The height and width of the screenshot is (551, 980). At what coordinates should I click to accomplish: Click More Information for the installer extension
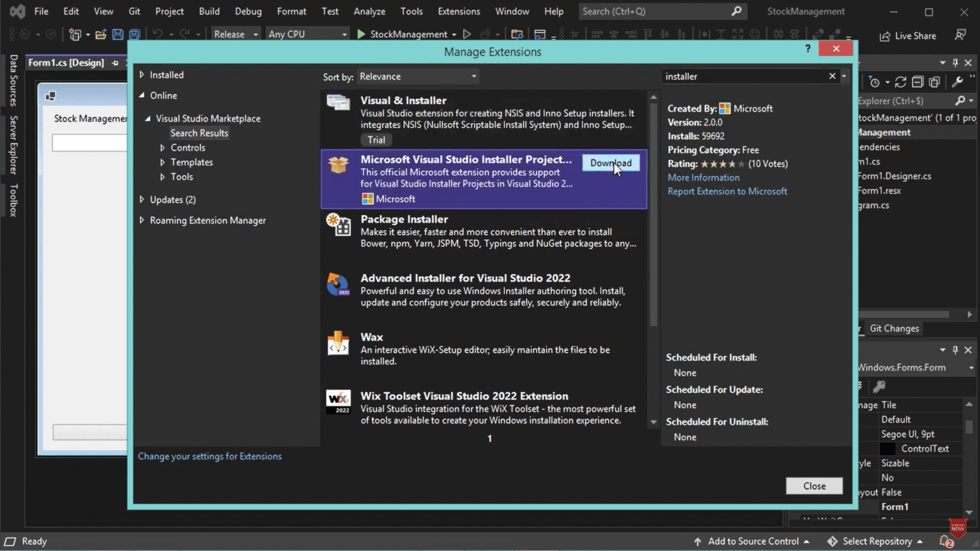pos(703,177)
